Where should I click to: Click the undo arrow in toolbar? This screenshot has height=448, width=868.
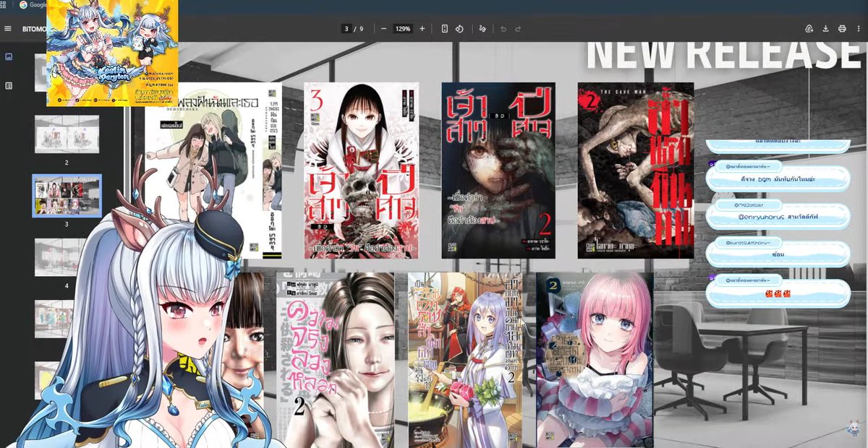(x=503, y=29)
